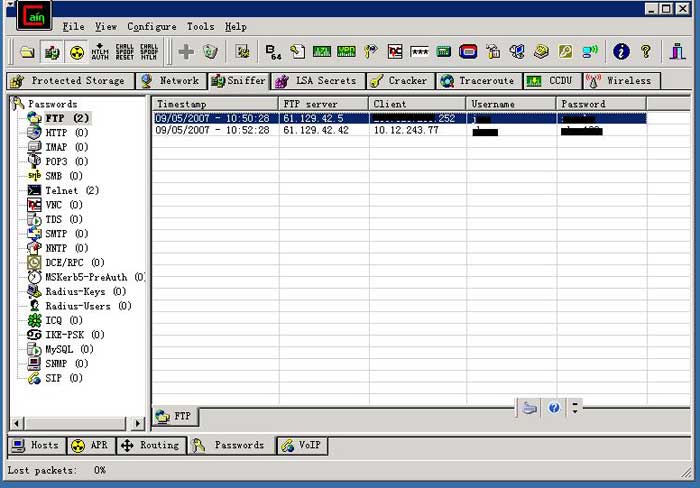
Task: Click the floating toolbar hand icon
Action: tap(529, 408)
